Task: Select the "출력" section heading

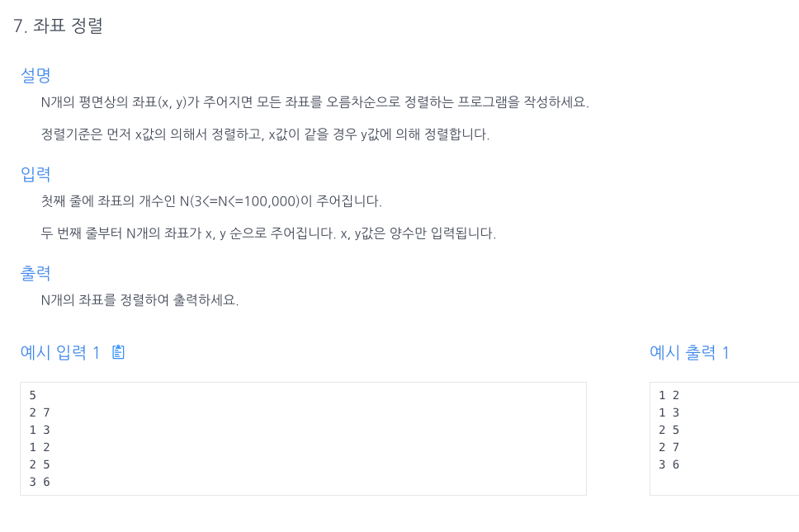Action: (35, 273)
